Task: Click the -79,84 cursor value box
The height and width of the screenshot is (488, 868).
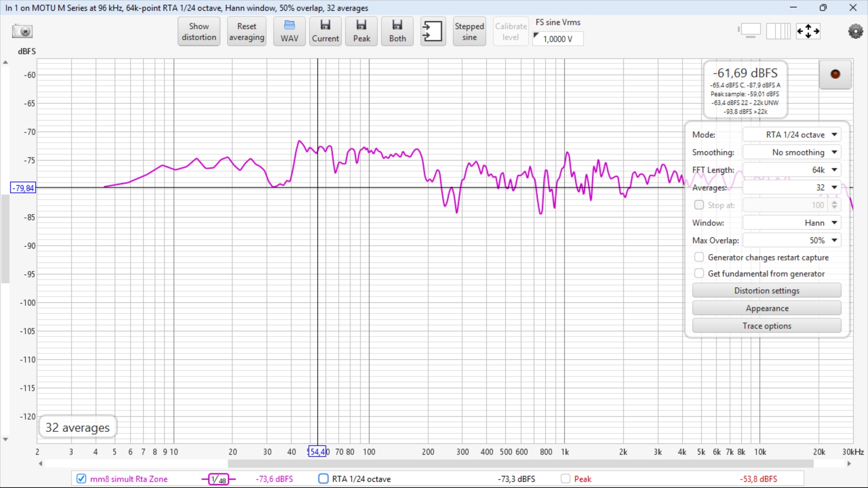Action: tap(23, 188)
